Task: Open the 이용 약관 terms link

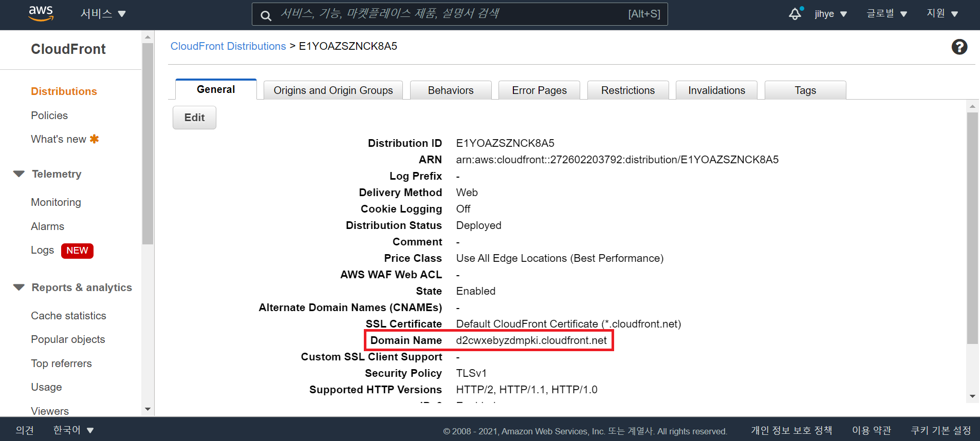Action: (x=872, y=430)
